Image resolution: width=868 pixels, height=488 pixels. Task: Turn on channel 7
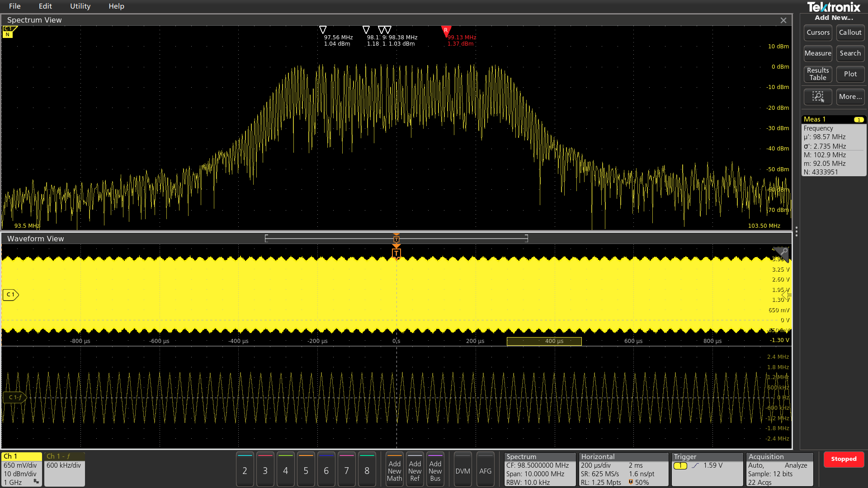coord(346,469)
